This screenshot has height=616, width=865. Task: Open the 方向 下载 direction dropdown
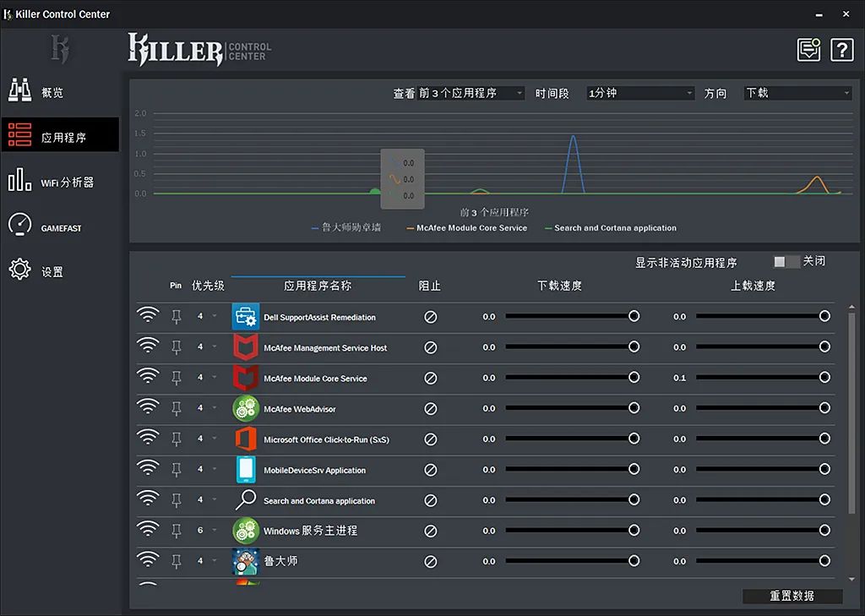(x=797, y=93)
